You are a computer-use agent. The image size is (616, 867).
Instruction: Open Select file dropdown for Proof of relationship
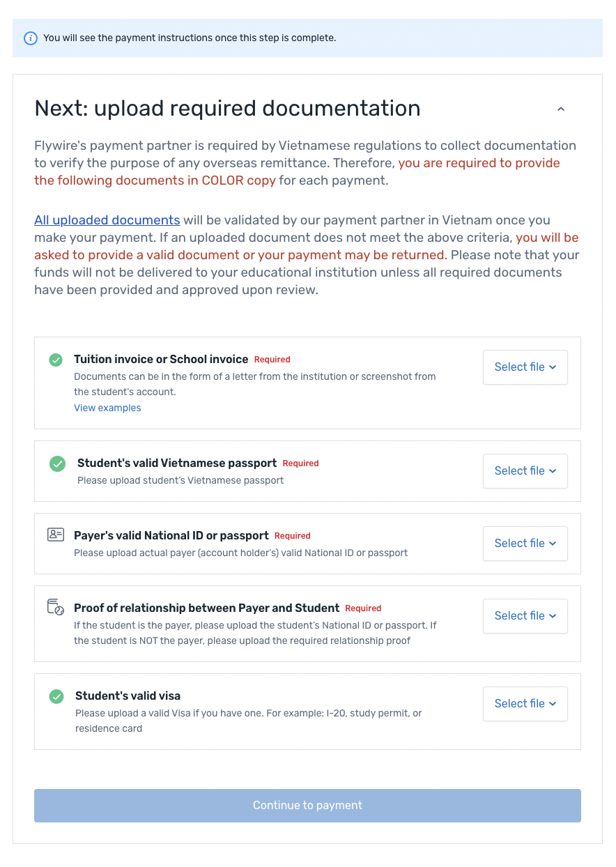point(525,616)
